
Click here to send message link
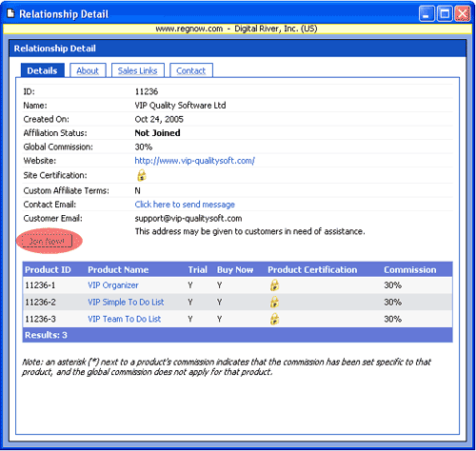pyautogui.click(x=185, y=205)
